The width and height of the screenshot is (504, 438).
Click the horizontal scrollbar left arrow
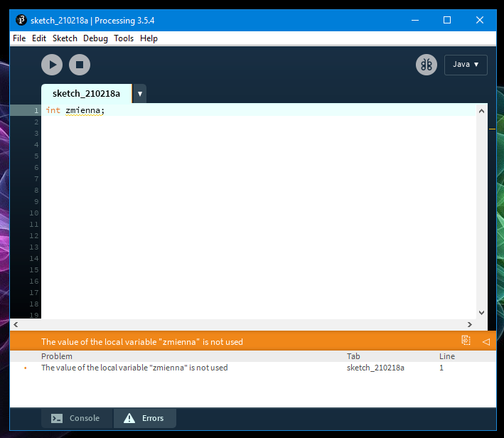point(16,324)
